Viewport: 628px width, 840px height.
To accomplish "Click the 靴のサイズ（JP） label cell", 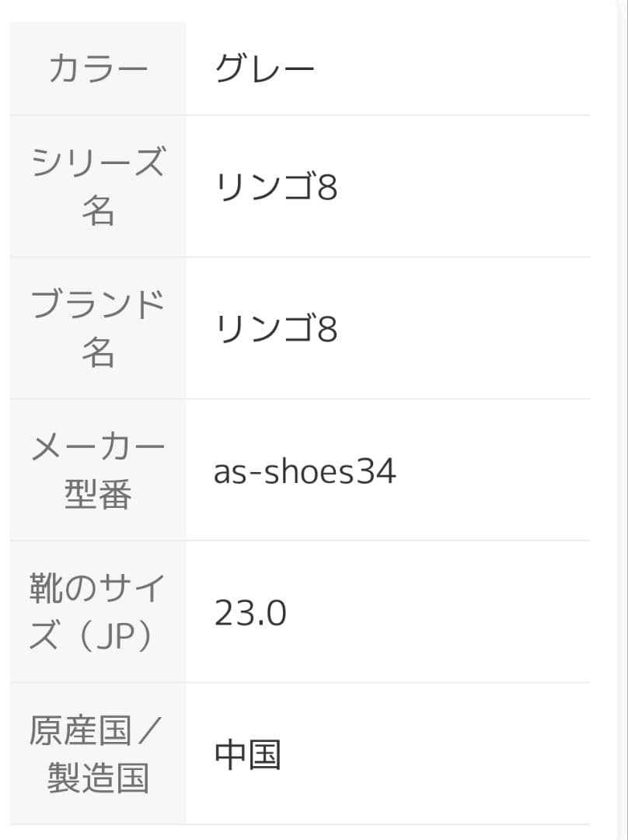I will coord(98,612).
